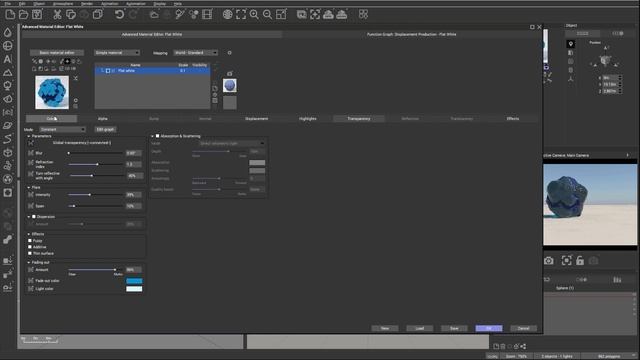Click the New file icon in the top toolbar
The image size is (640, 360).
(x=10, y=15)
